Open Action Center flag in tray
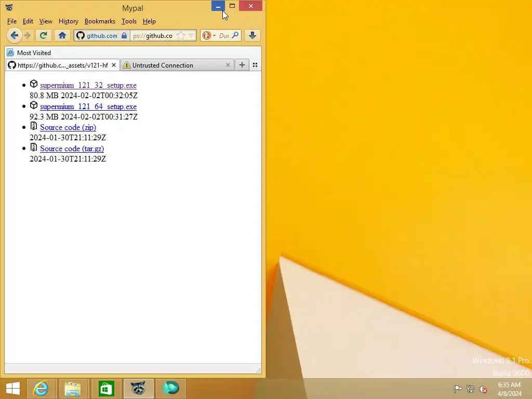The image size is (532, 399). coord(458,389)
